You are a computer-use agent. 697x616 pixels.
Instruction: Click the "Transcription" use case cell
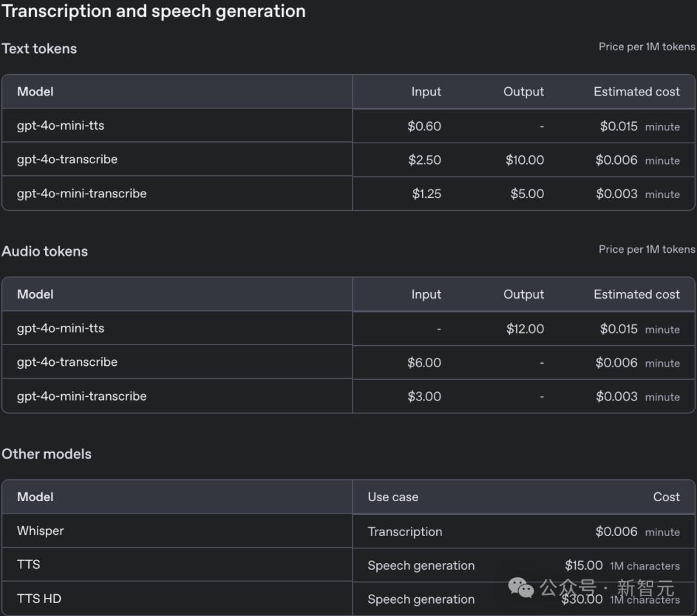(405, 532)
